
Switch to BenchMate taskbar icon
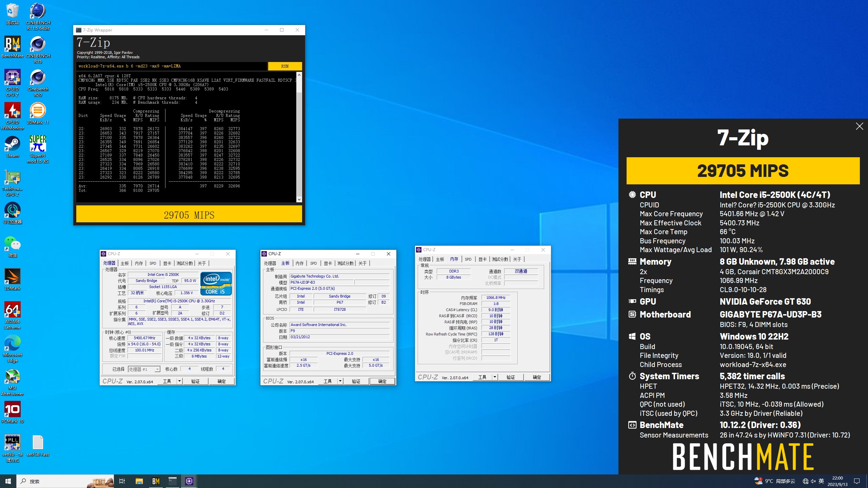tap(156, 481)
